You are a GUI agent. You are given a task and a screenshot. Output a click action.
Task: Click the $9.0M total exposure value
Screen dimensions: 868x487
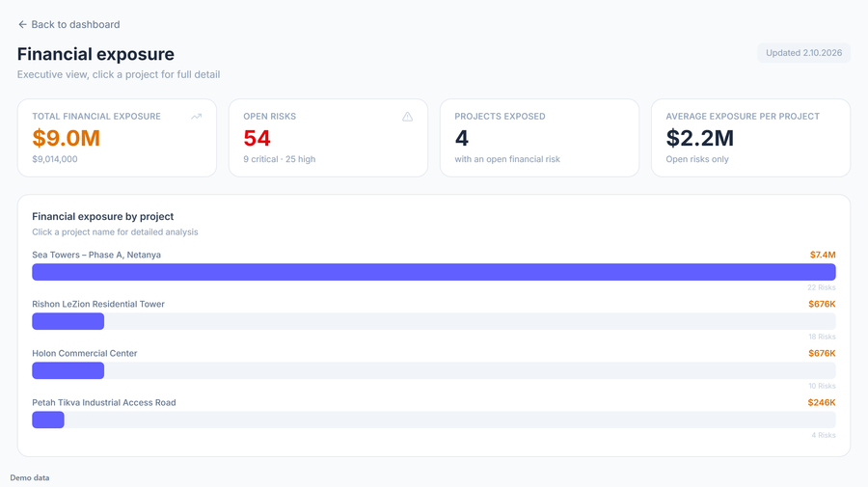66,138
